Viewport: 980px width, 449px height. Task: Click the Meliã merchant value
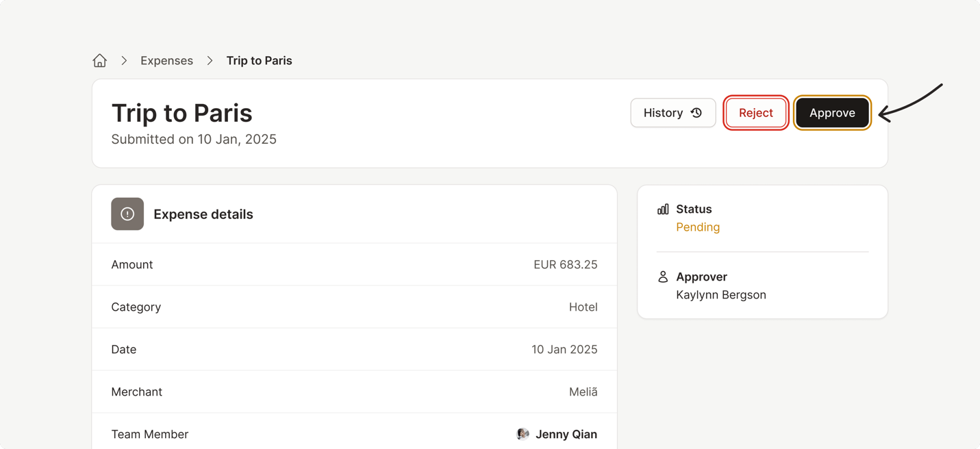click(583, 392)
